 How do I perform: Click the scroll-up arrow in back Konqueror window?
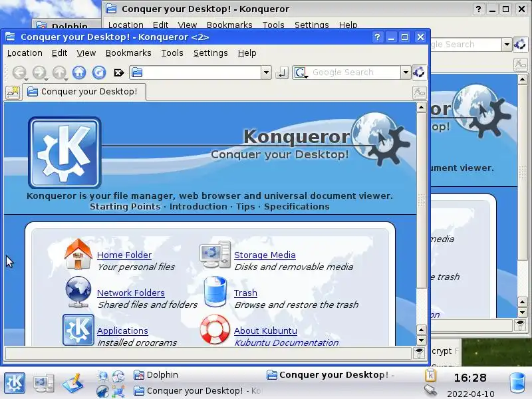(x=522, y=79)
